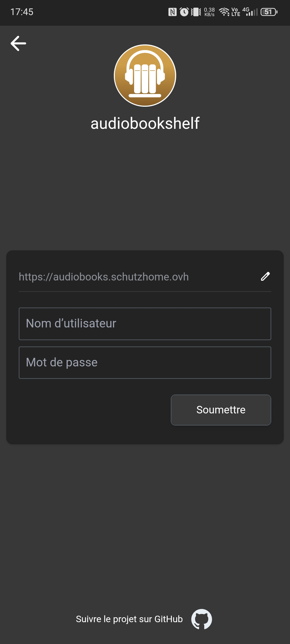Image resolution: width=290 pixels, height=644 pixels.
Task: Tap the audiobooks.schutzhome.ovh server URL text
Action: (x=104, y=277)
